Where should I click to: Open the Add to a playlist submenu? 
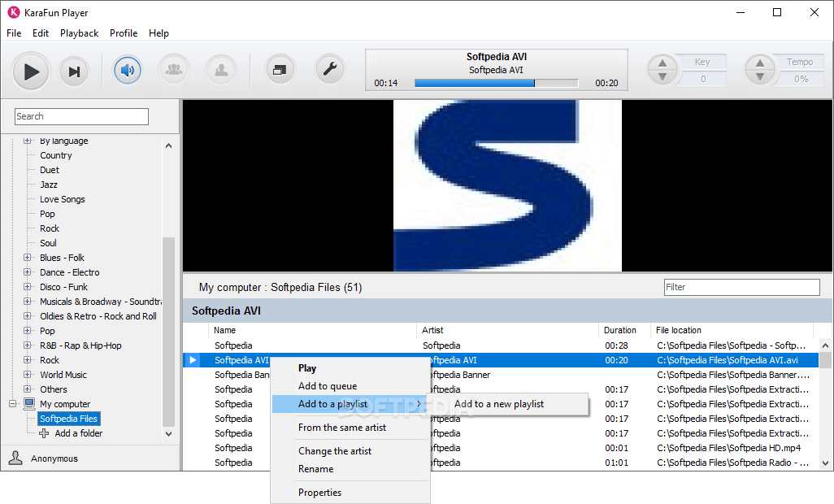tap(350, 404)
